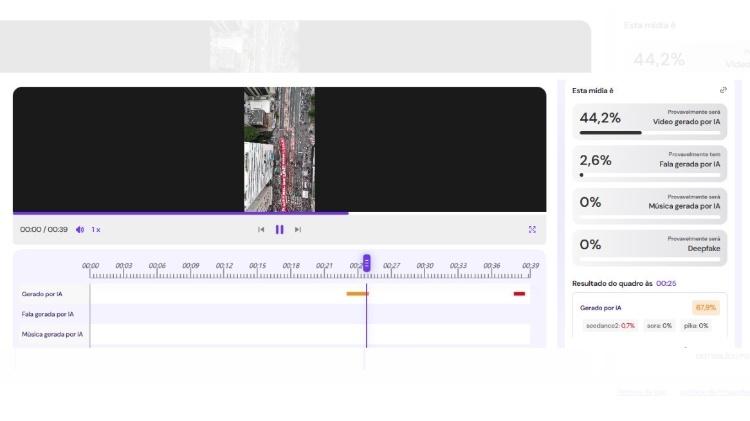The height and width of the screenshot is (421, 750).
Task: Click the Resultado do quadro às heading
Action: pyautogui.click(x=612, y=284)
